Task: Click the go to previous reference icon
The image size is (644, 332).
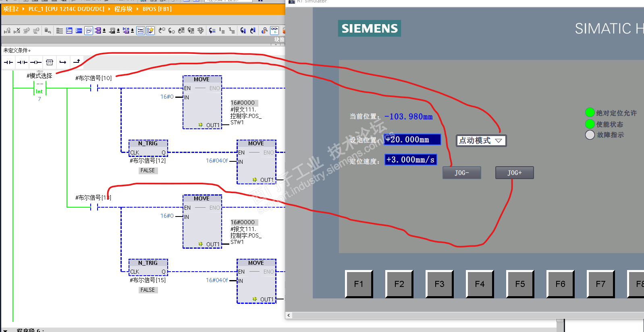Action: pyautogui.click(x=243, y=31)
